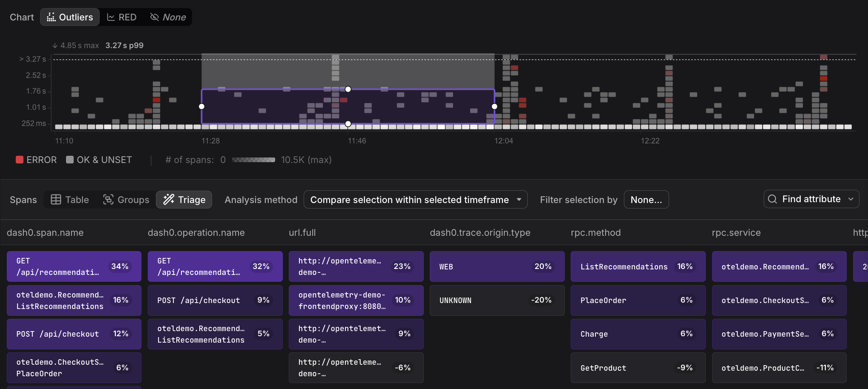Click the UNKNOWN -20% trace origin value

tap(497, 300)
